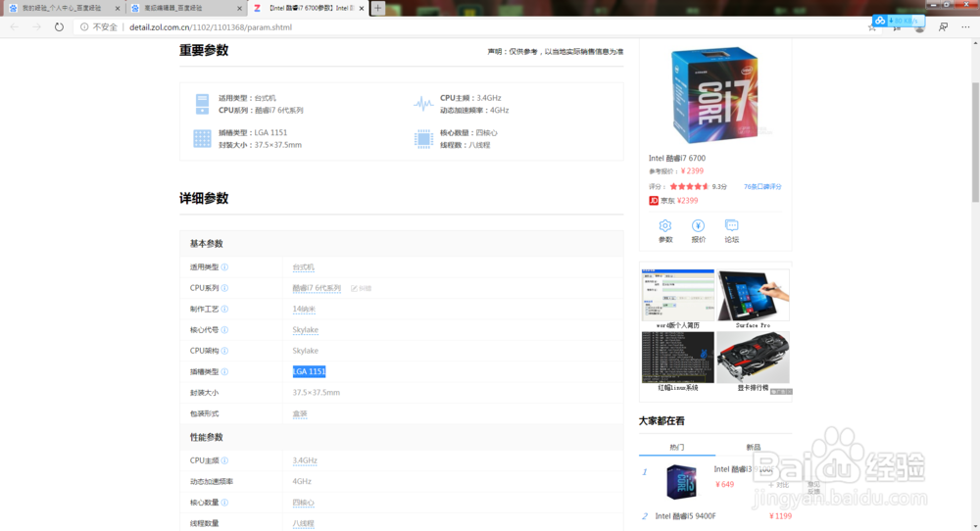The image size is (980, 531).
Task: Favorite this page with star icon
Action: pyautogui.click(x=872, y=27)
